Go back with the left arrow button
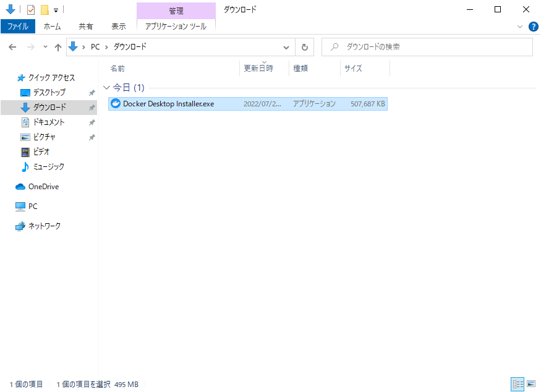The height and width of the screenshot is (392, 541). tap(12, 47)
